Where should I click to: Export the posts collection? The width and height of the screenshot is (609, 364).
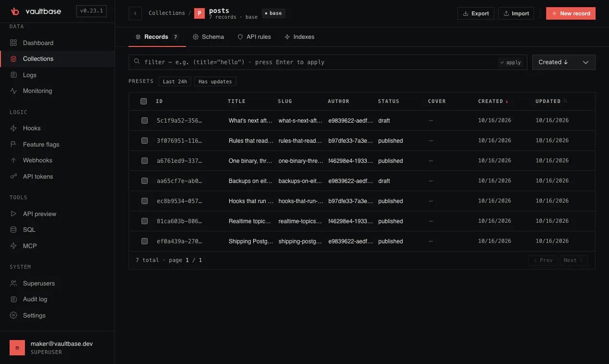[476, 13]
